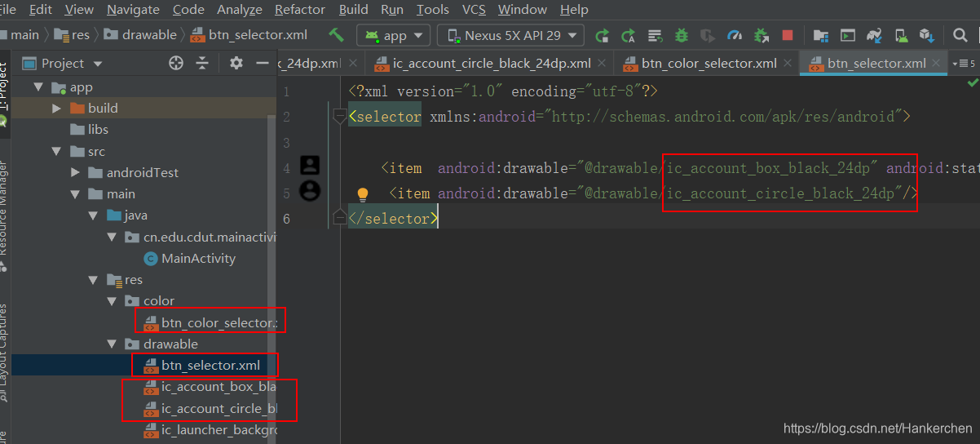Click the Search Everywhere magnifier

click(x=960, y=35)
